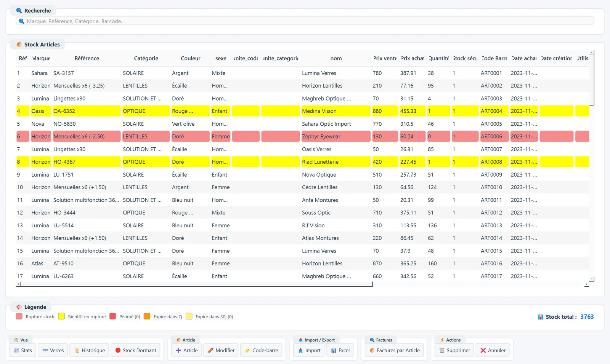
Task: Sort by the Couleur column header
Action: tap(191, 58)
